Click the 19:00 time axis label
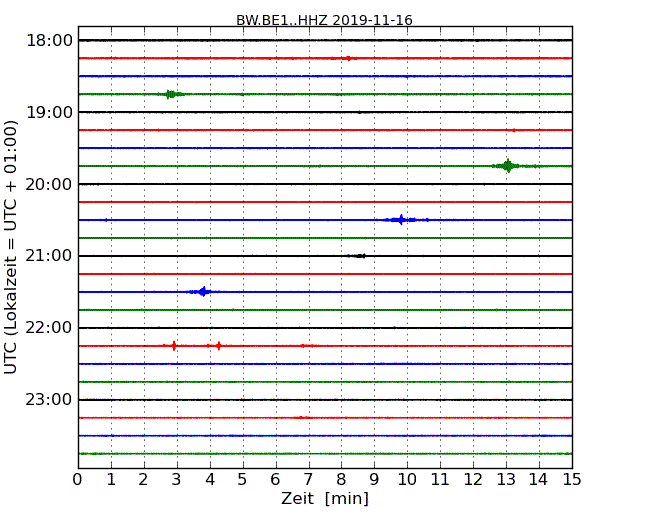650x520 pixels. 50,112
